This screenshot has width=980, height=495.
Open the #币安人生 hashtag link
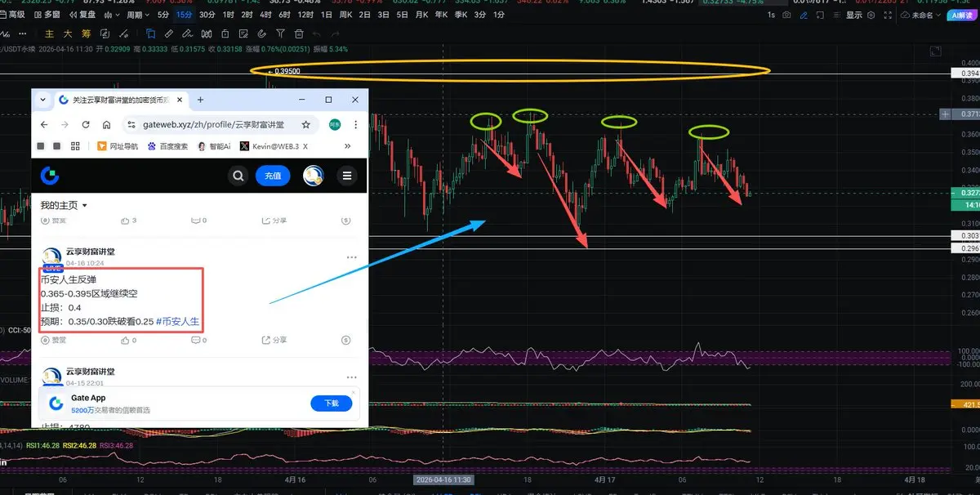coord(177,321)
